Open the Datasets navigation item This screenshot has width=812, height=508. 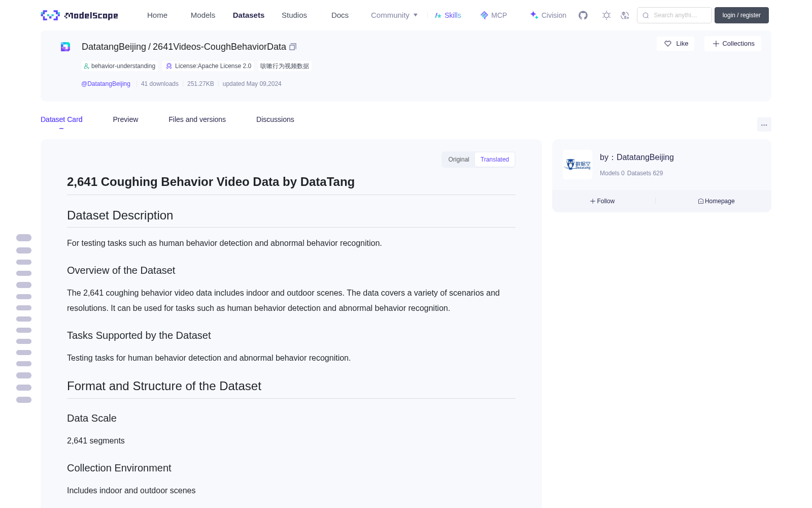[x=249, y=15]
